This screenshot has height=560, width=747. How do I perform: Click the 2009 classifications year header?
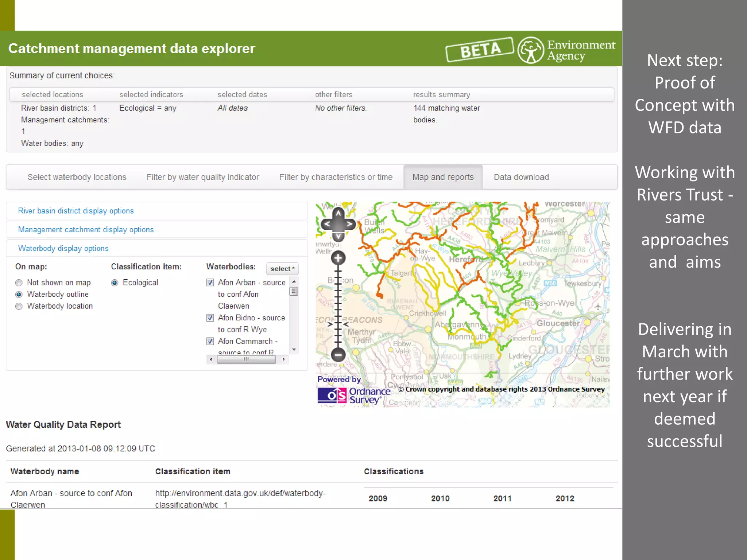click(378, 498)
